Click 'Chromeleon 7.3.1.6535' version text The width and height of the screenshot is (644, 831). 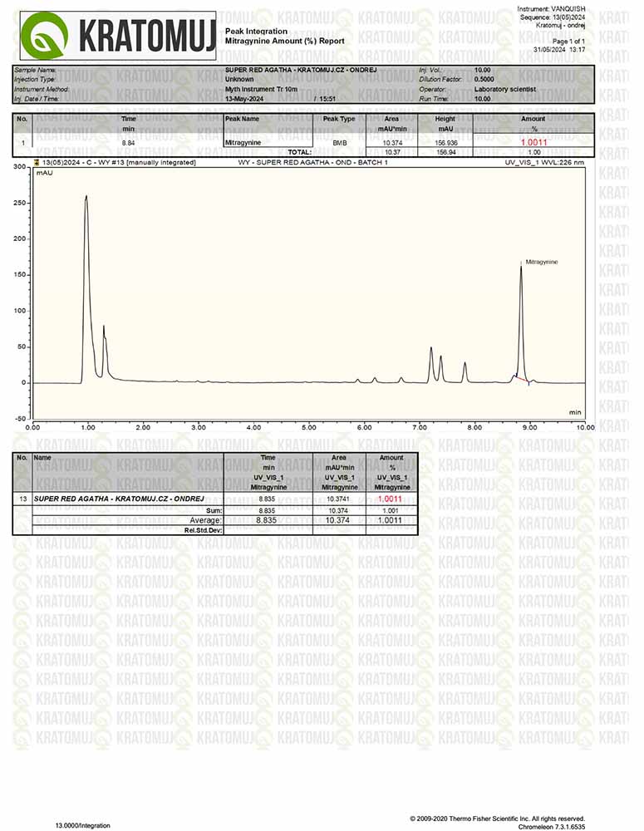[552, 826]
